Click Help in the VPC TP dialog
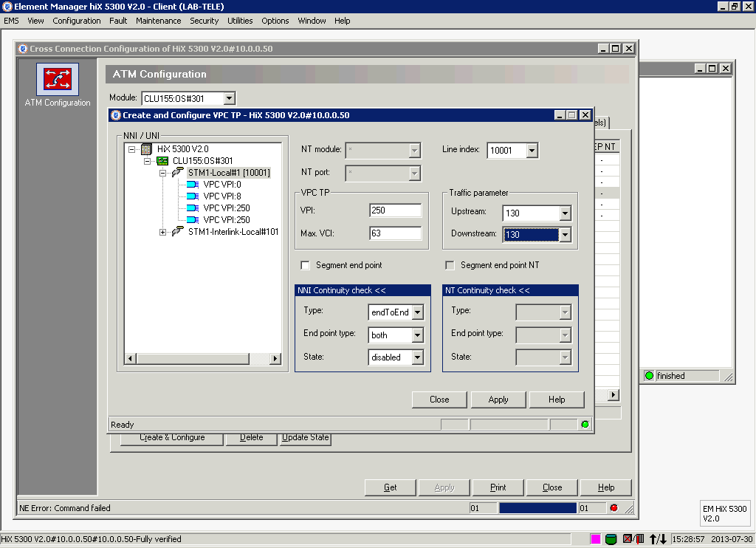The height and width of the screenshot is (548, 756). 557,400
